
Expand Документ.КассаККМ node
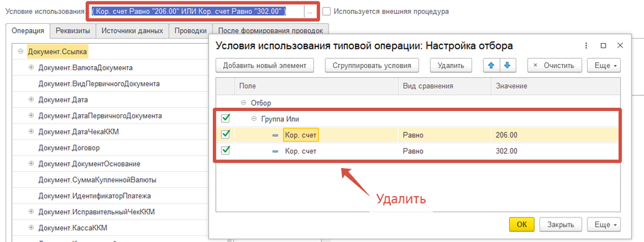[31, 227]
